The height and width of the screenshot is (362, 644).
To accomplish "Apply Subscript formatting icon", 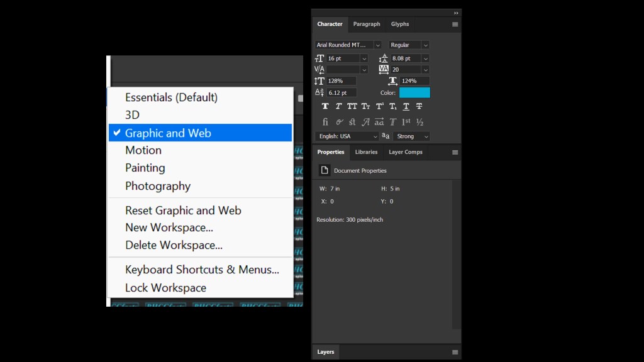I will pos(393,107).
